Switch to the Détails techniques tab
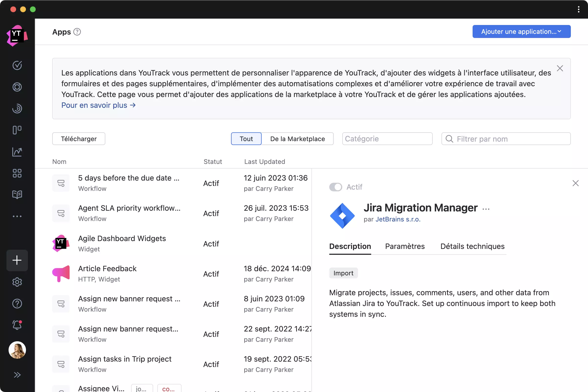 pyautogui.click(x=472, y=246)
